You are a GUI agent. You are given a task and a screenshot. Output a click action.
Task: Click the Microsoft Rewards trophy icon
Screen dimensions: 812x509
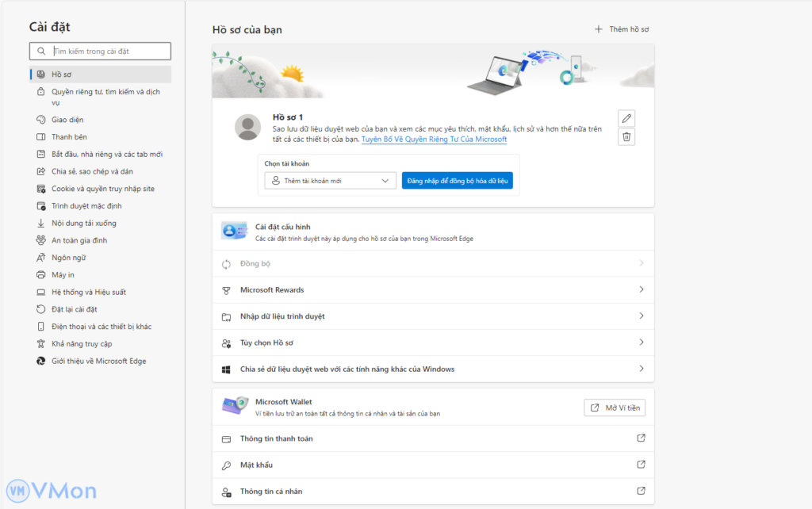tap(226, 290)
